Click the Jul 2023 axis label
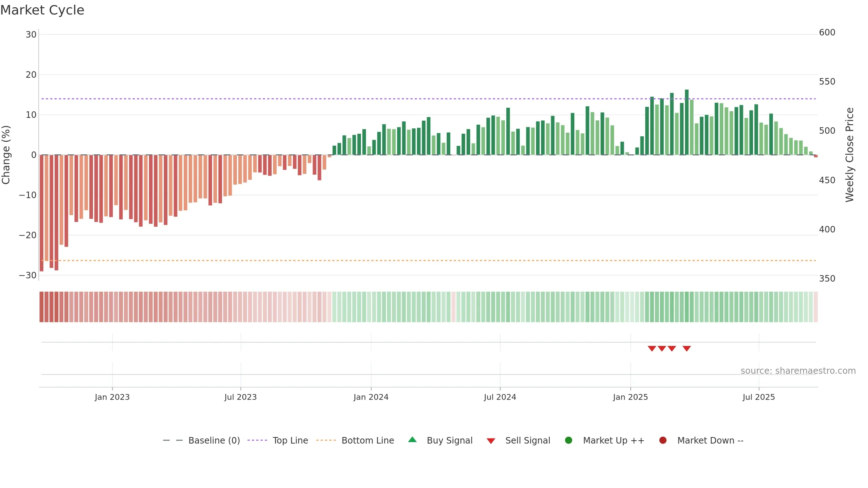This screenshot has width=868, height=488. (241, 397)
